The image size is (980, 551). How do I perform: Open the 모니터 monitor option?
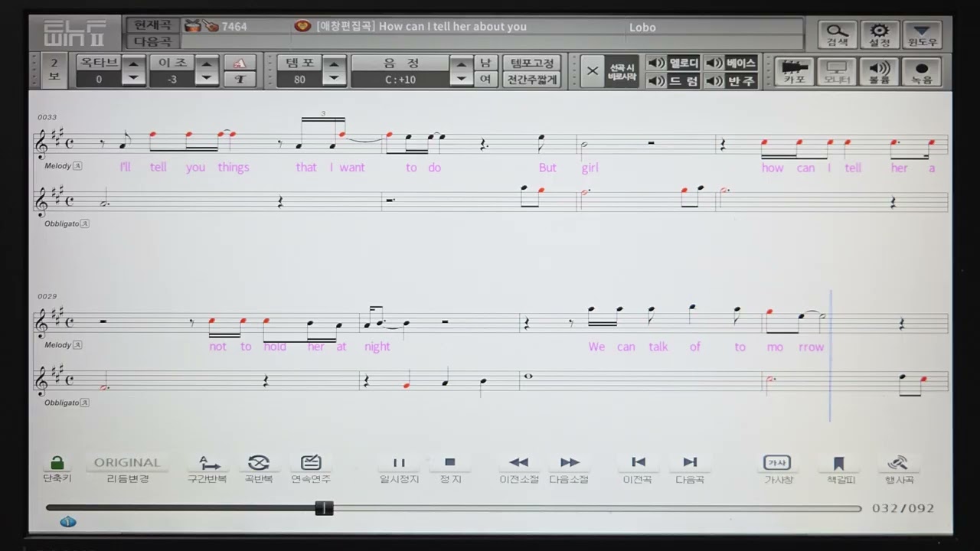click(x=837, y=71)
